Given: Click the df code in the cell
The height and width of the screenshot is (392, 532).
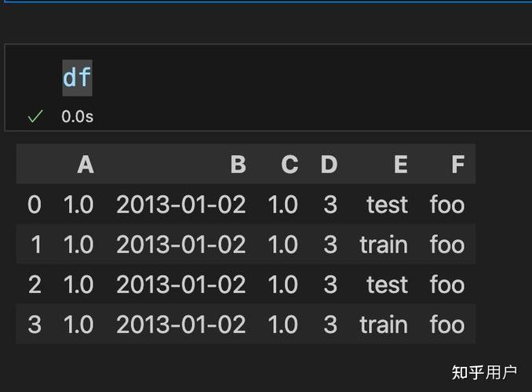Looking at the screenshot, I should [x=77, y=78].
